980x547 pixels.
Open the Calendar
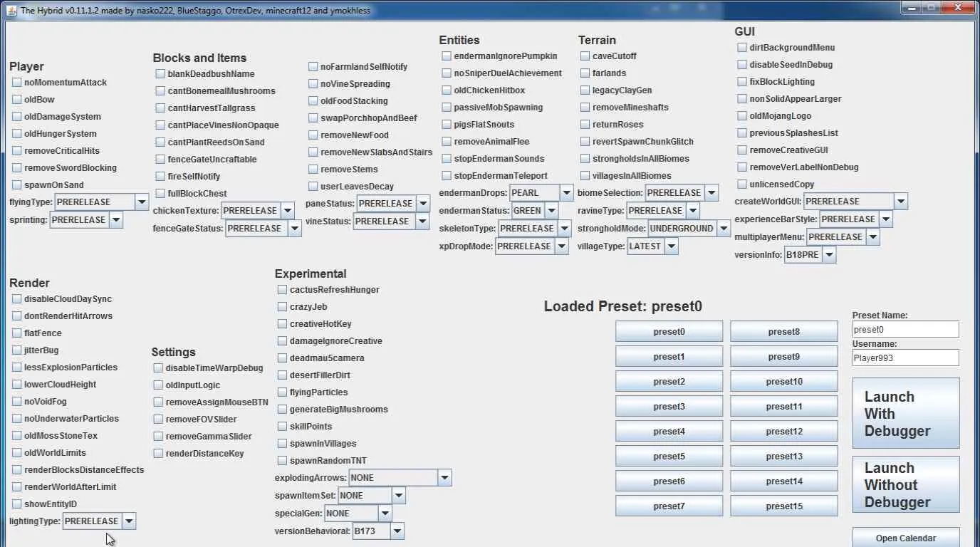(906, 538)
